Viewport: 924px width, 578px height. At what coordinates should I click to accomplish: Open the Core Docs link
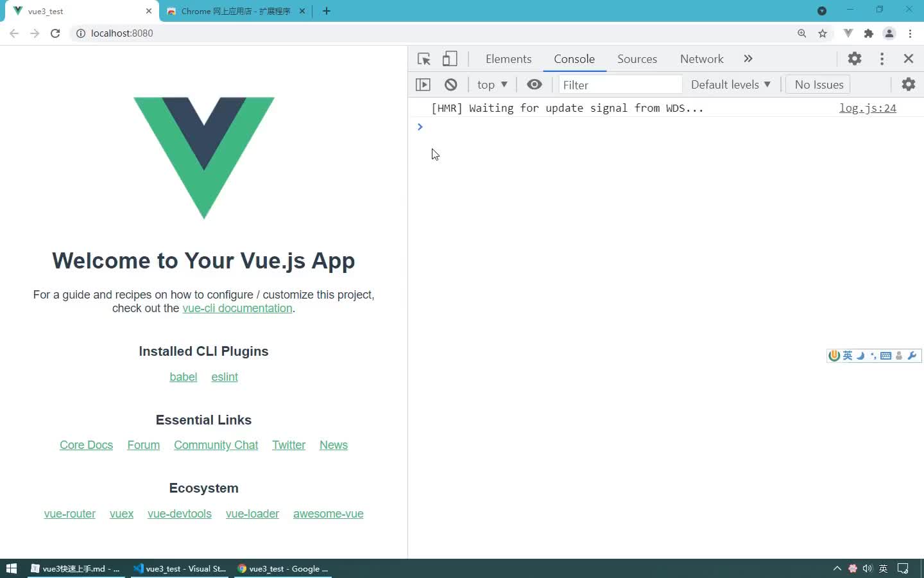[86, 445]
